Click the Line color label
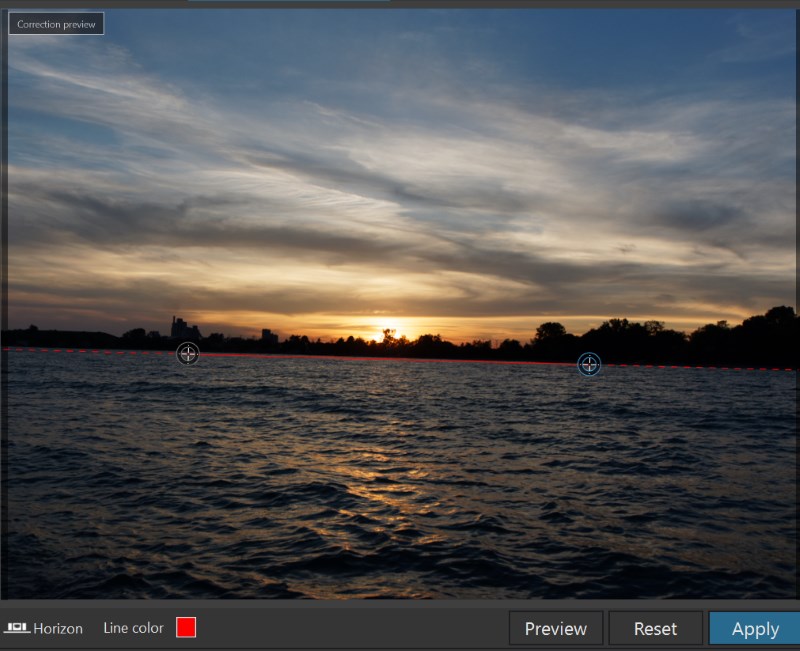 pyautogui.click(x=133, y=628)
